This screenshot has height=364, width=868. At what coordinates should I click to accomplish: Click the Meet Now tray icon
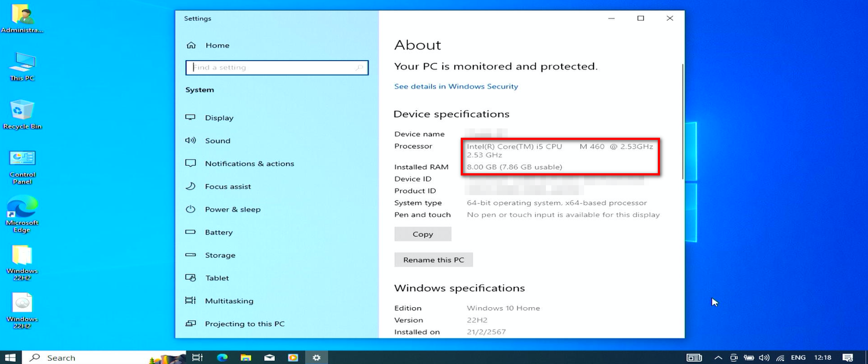[x=734, y=357]
